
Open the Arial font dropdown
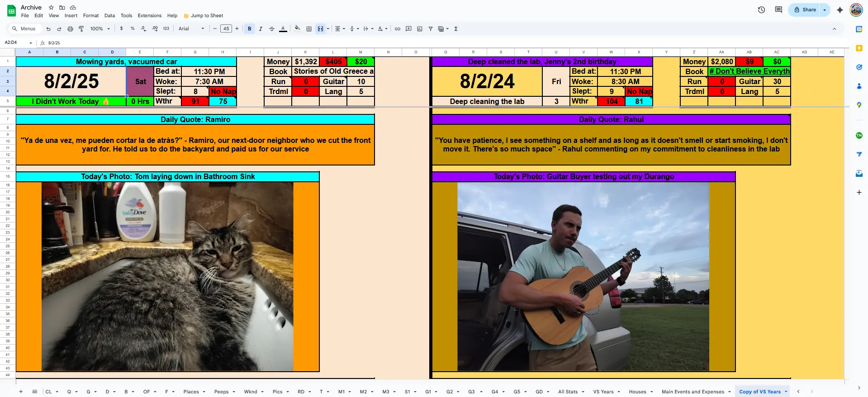click(x=191, y=28)
